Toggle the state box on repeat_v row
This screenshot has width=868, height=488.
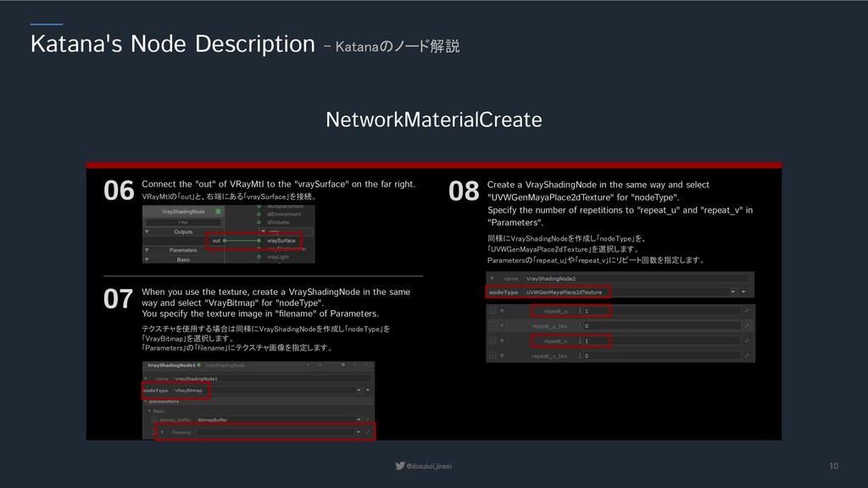(x=492, y=341)
